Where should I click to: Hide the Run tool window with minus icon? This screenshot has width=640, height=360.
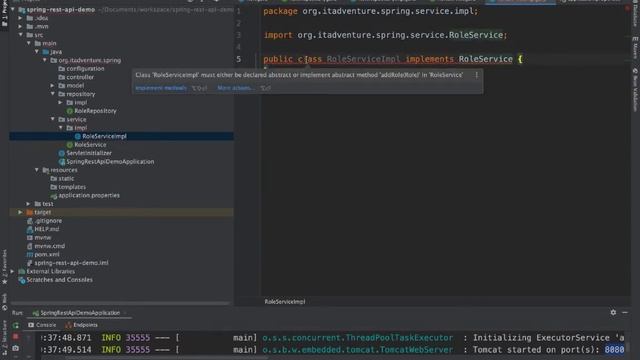[625, 312]
